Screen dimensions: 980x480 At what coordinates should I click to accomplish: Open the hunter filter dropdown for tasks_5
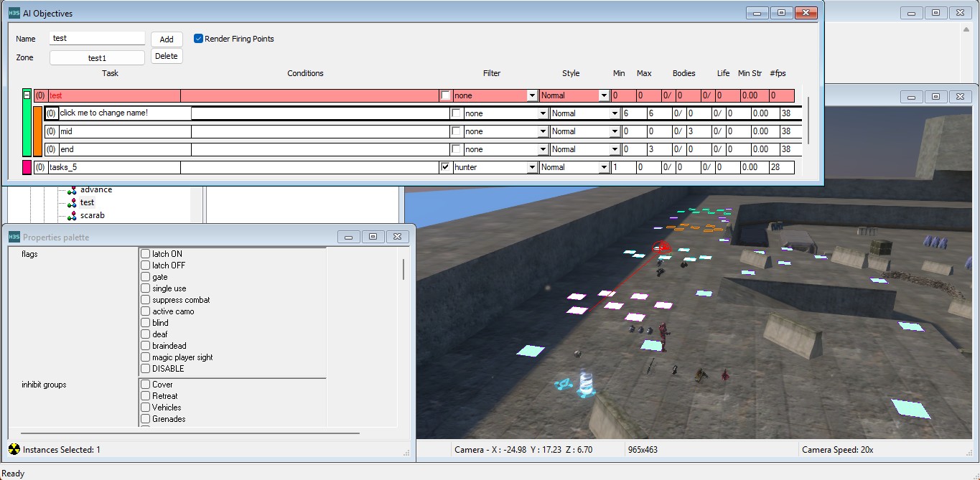[x=532, y=168]
